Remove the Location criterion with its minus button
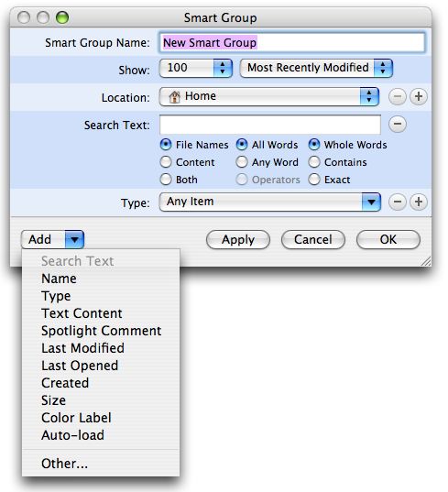Screen dimensions: 448x492 (x=398, y=96)
